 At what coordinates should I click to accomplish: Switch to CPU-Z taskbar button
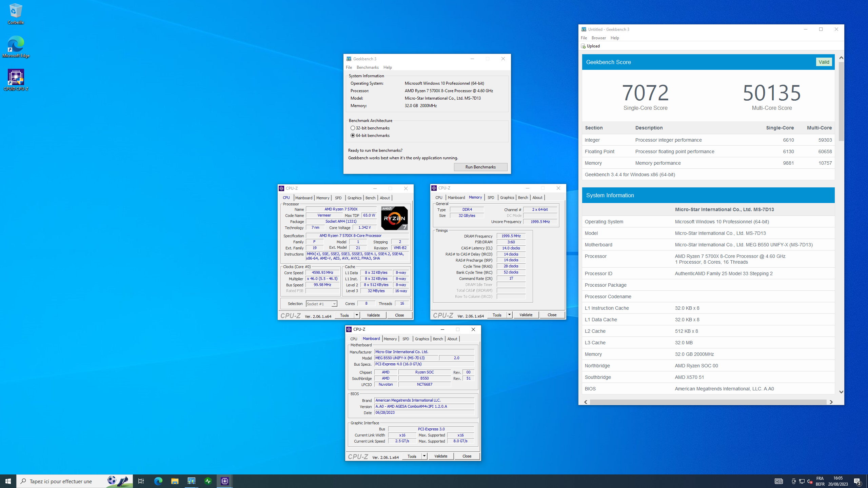[224, 481]
